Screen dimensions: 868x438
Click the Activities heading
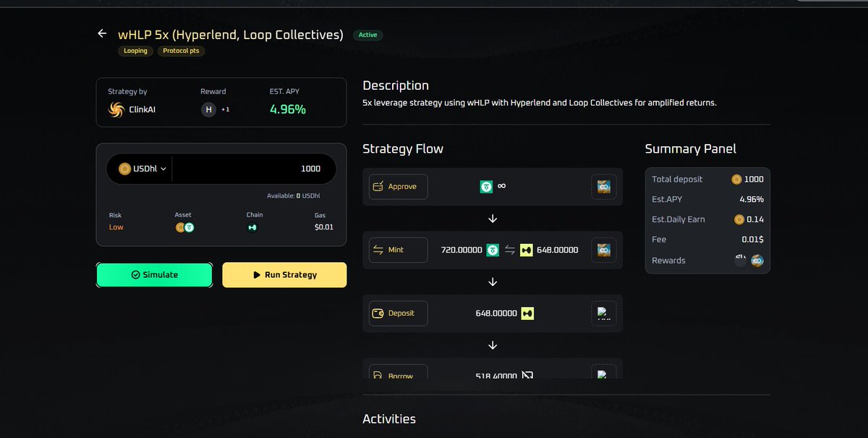click(x=389, y=418)
